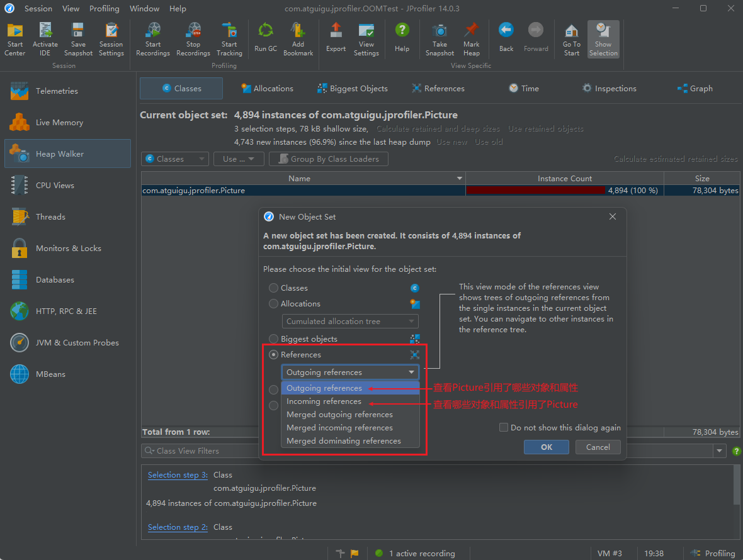Open the Session menu
The width and height of the screenshot is (743, 560).
pos(38,9)
